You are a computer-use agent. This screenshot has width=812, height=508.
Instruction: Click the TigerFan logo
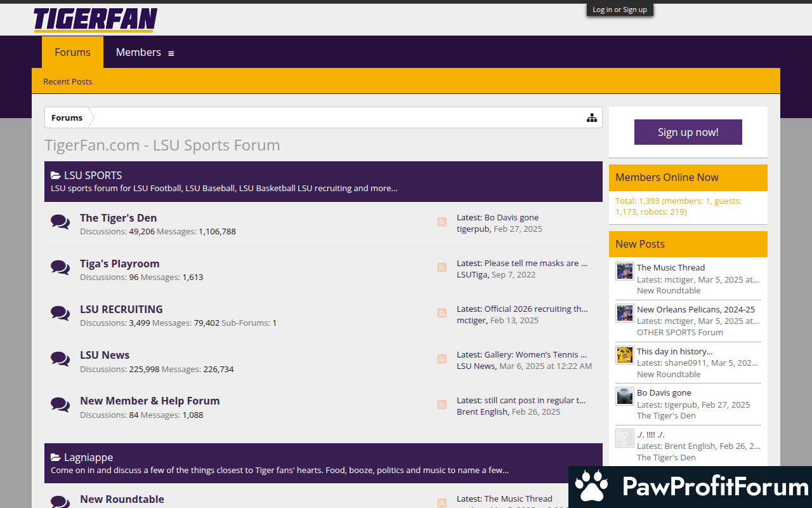coord(95,20)
